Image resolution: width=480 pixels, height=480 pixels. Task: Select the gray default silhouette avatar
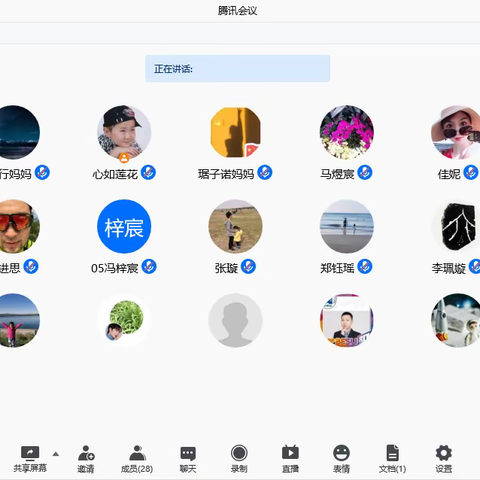[235, 320]
